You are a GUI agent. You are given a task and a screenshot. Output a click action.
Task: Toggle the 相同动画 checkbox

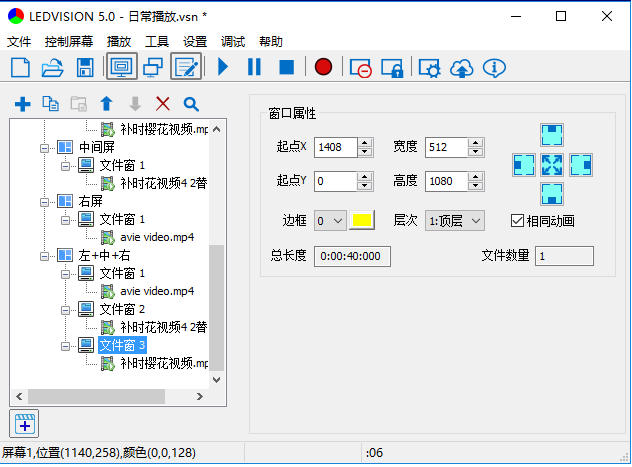click(517, 220)
